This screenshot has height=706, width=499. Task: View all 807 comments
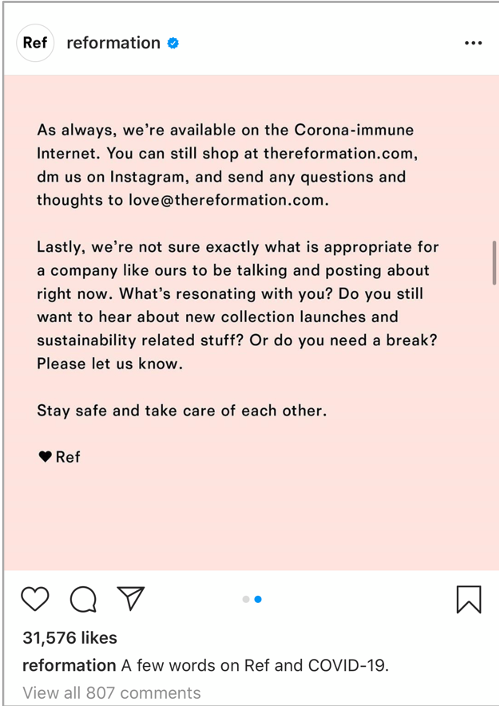(x=112, y=692)
